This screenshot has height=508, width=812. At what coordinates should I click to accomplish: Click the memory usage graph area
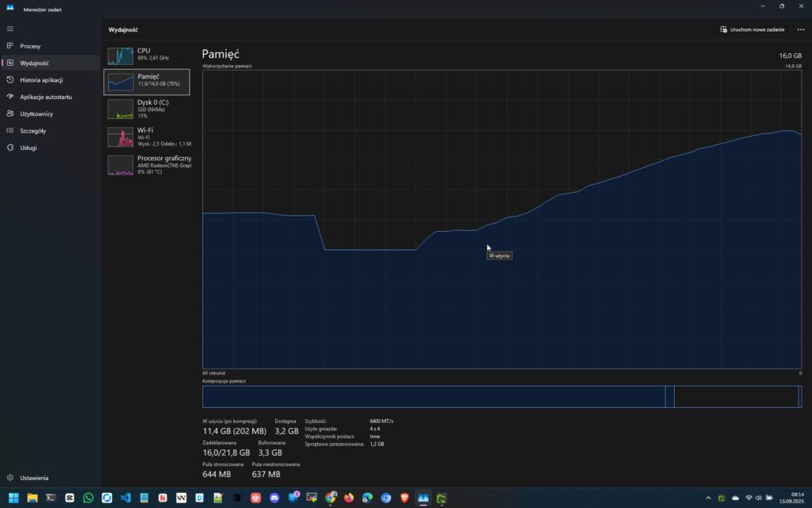[501, 302]
